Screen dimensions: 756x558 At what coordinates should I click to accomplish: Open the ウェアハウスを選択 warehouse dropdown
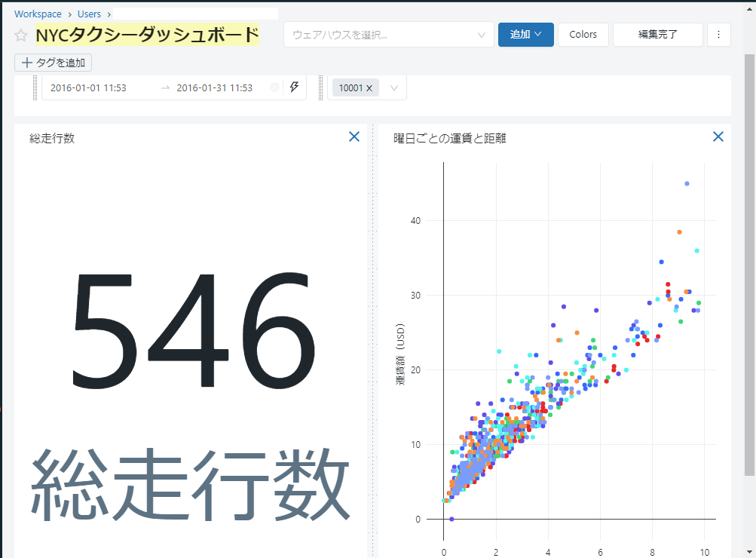point(389,34)
